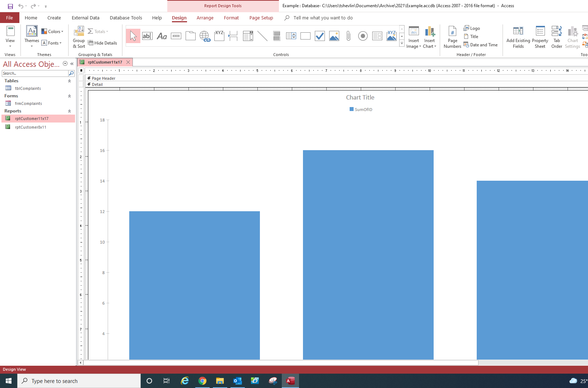Open the frmComplaints form
588x388 pixels.
pos(28,103)
